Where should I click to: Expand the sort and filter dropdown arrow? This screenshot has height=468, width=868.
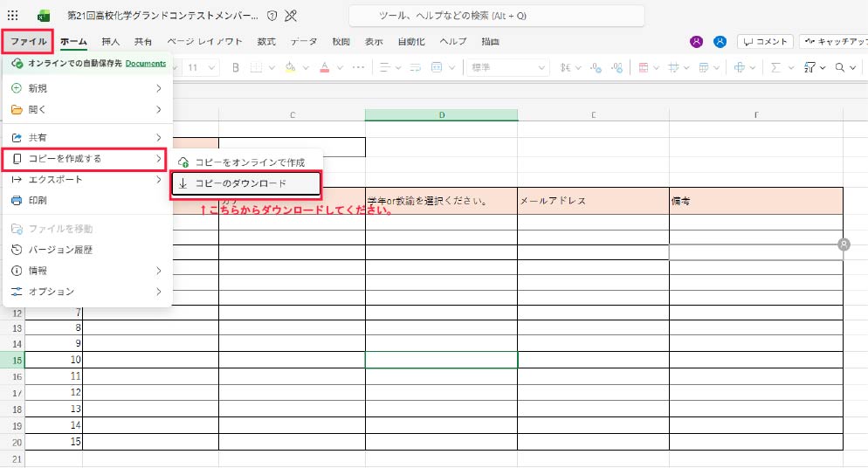823,67
